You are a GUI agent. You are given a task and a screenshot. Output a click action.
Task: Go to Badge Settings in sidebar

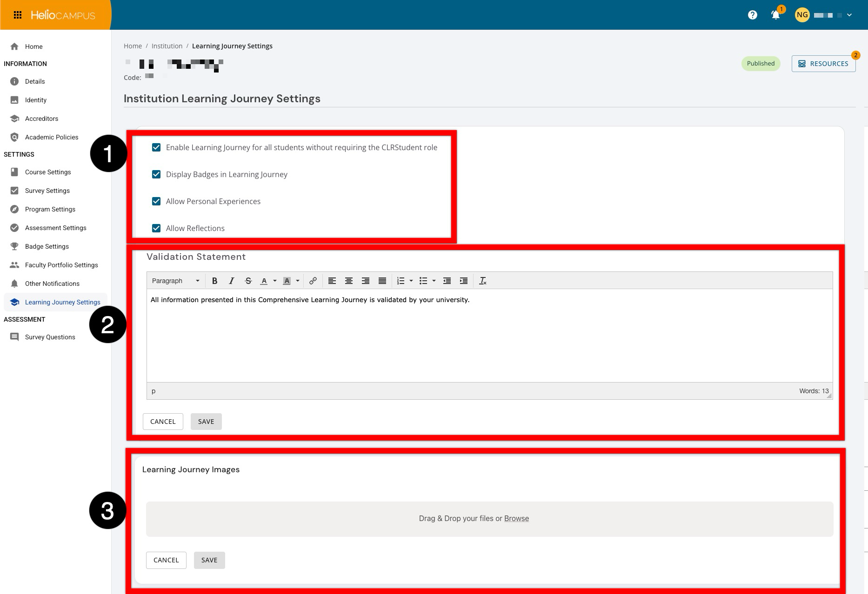tap(47, 246)
